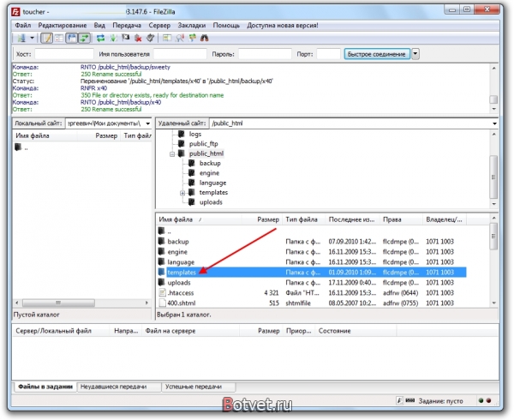Switch to Файлы в задании tab
Screen dimensions: 514x420
[x=45, y=387]
